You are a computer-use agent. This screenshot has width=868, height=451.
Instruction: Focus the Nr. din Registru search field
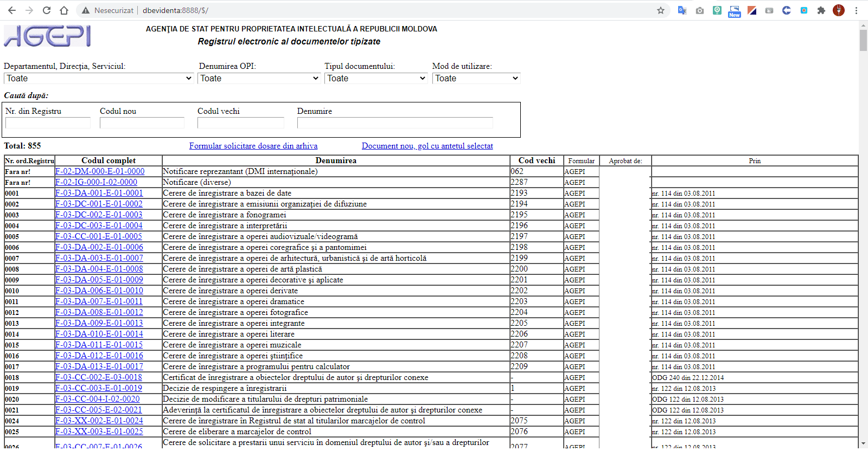coord(48,123)
